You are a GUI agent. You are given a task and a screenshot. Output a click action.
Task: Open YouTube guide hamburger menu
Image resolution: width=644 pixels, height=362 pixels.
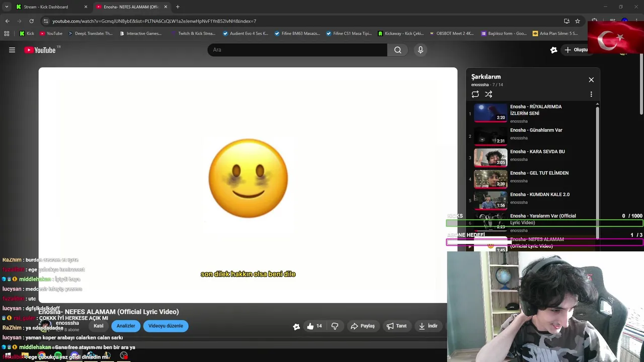pyautogui.click(x=12, y=50)
